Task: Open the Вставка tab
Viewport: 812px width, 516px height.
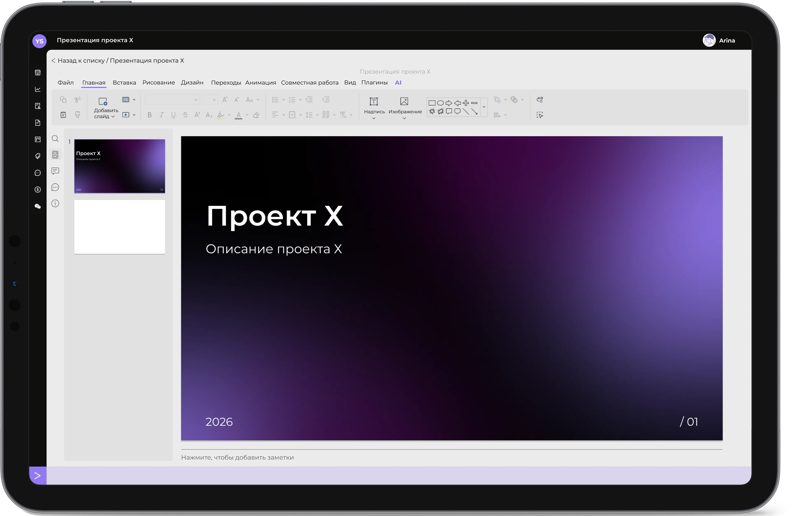Action: (124, 83)
